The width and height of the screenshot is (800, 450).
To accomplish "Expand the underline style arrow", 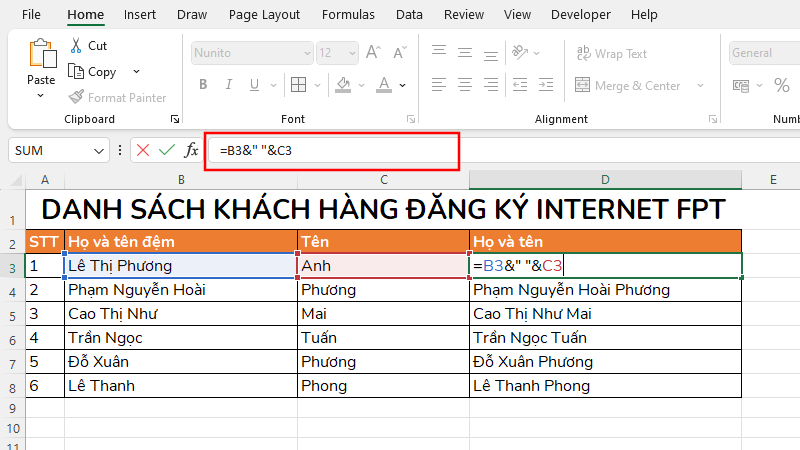I will (273, 85).
